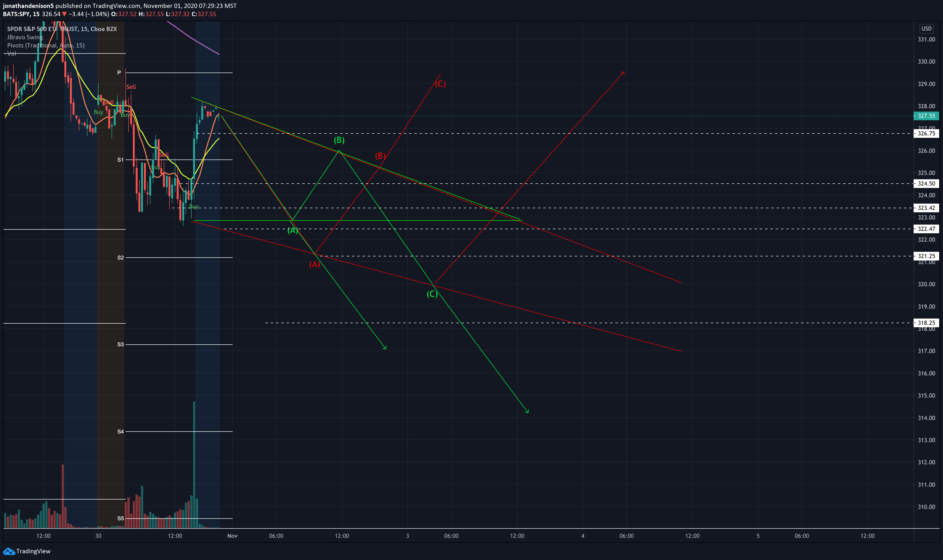Click the S1 pivot level label
This screenshot has height=560, width=943.
[x=121, y=160]
